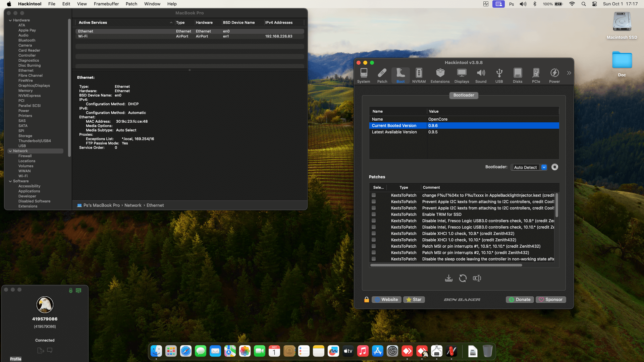Tick the Disable XHCI 1.0 check 10.9 checkbox
The image size is (644, 362).
coord(374,233)
